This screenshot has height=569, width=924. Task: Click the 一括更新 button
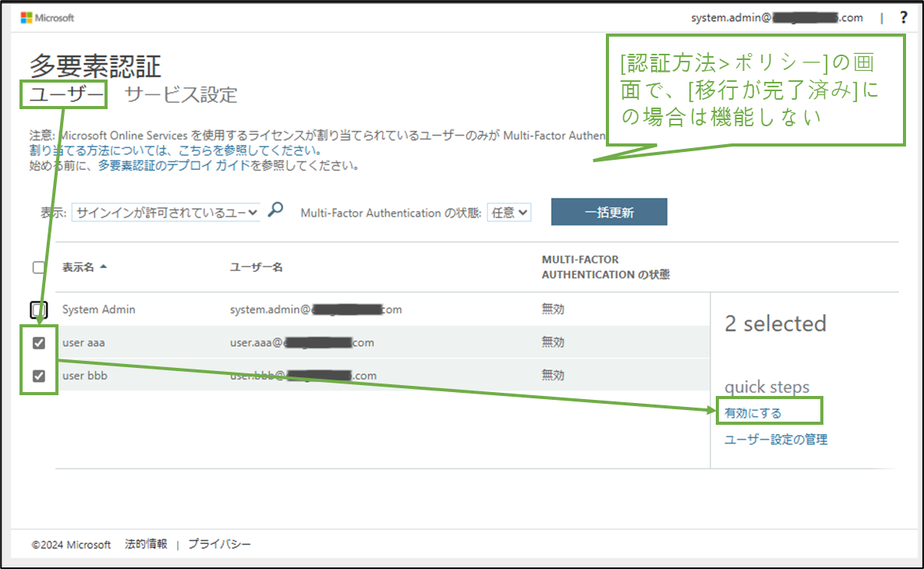609,212
